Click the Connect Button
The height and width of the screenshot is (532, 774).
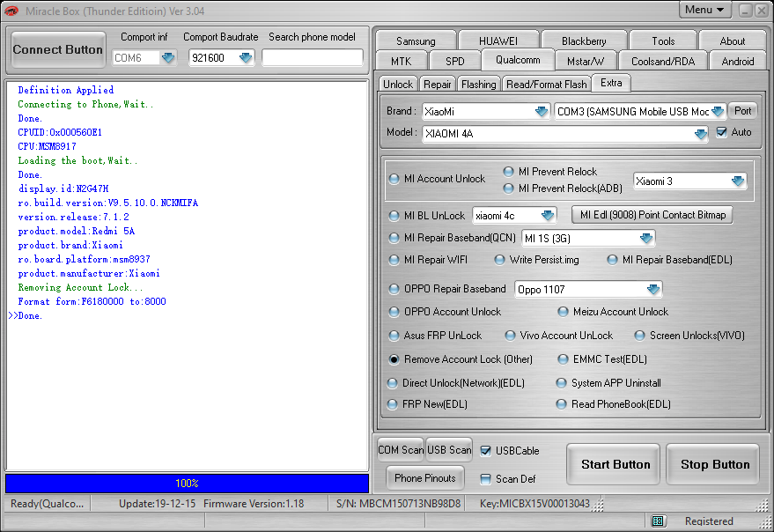click(x=58, y=49)
